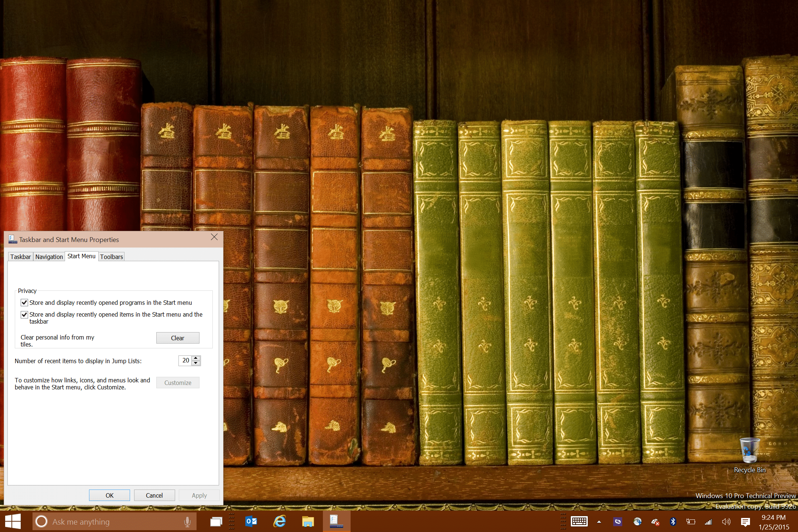Image resolution: width=798 pixels, height=532 pixels.
Task: Decrease Jump Lists items with down arrow
Action: [196, 363]
